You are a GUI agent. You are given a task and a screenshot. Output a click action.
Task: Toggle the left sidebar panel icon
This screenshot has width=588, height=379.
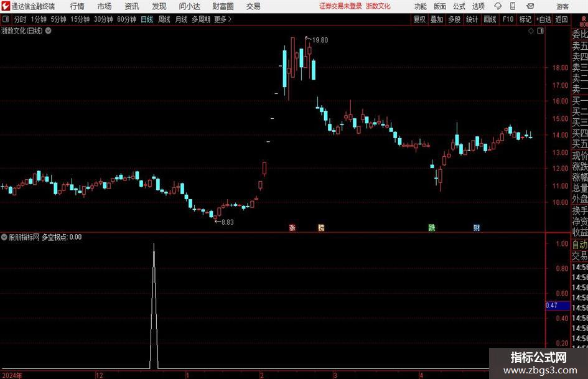[x=6, y=19]
